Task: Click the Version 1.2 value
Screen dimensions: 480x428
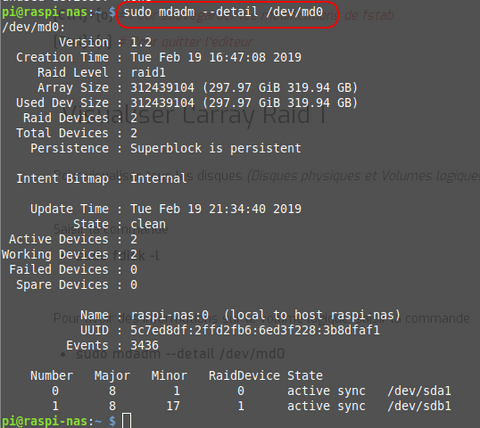Action: tap(141, 42)
